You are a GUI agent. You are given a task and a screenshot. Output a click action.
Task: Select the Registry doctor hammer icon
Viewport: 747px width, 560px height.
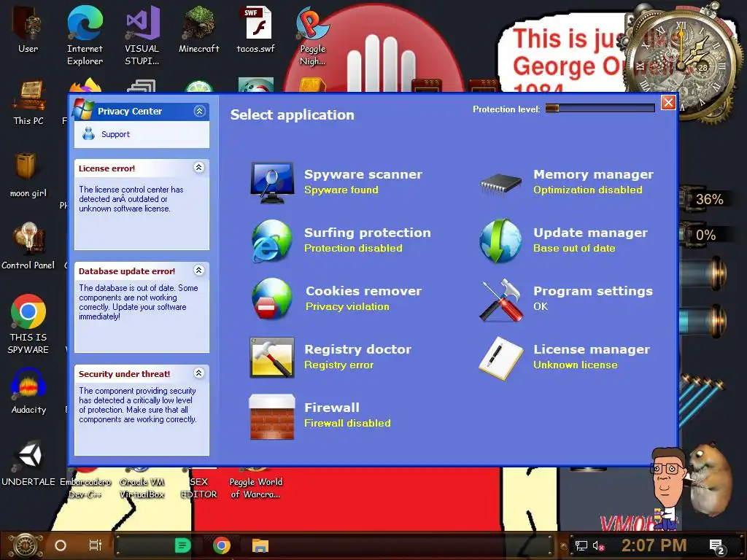[272, 357]
